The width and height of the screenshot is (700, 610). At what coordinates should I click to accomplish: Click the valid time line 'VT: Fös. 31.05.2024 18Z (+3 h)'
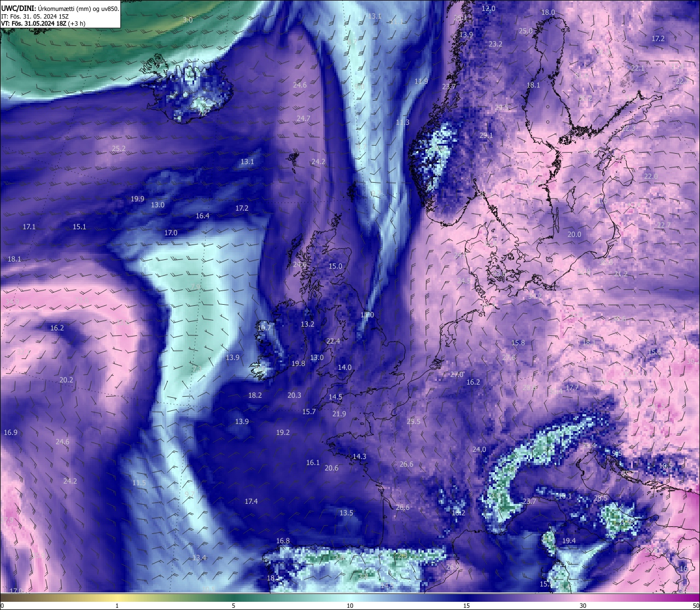(43, 24)
